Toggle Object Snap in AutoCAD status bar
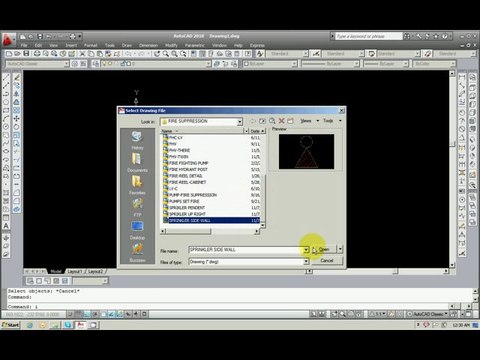This screenshot has width=480, height=360. point(104,314)
